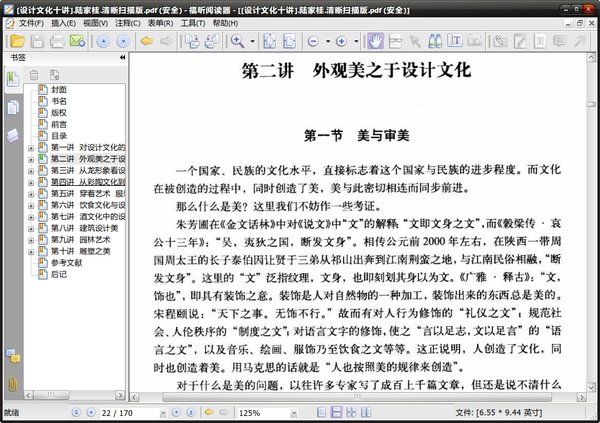The image size is (600, 423).
Task: Open the 后记 bookmark
Action: click(x=59, y=274)
